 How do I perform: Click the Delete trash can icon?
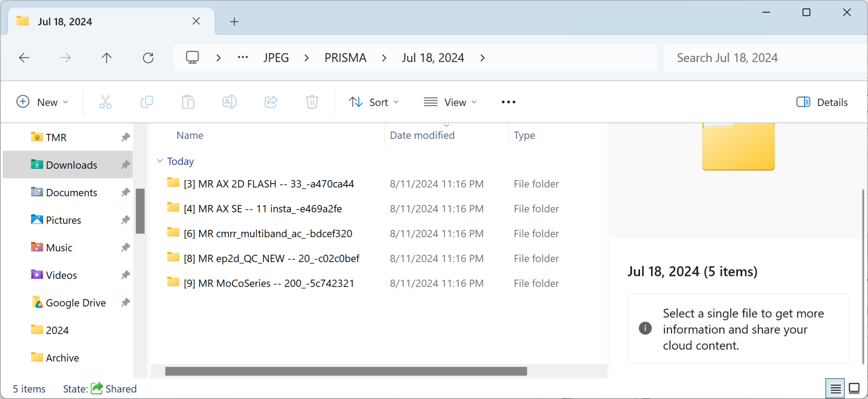click(312, 102)
